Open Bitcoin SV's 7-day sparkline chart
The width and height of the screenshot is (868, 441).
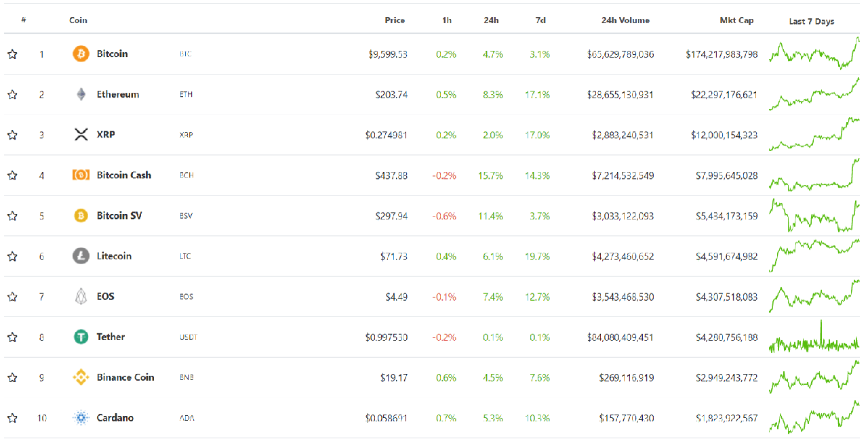tap(814, 215)
